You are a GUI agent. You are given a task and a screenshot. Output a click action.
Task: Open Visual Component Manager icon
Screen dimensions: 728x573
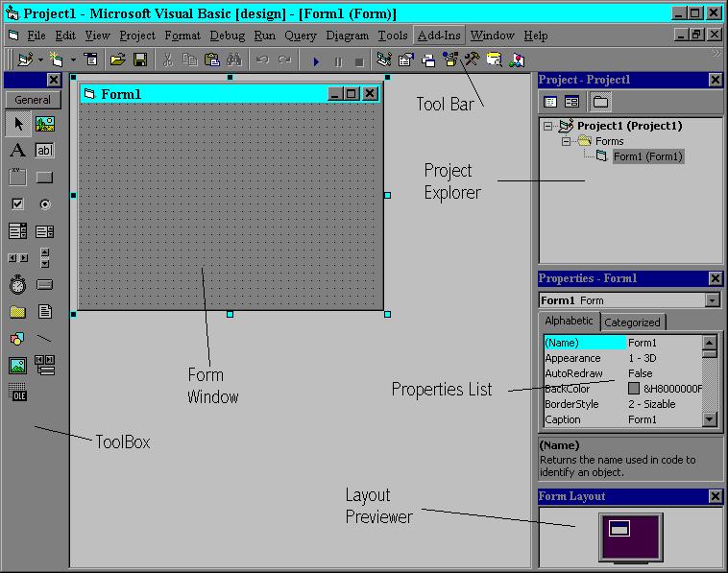point(517,60)
